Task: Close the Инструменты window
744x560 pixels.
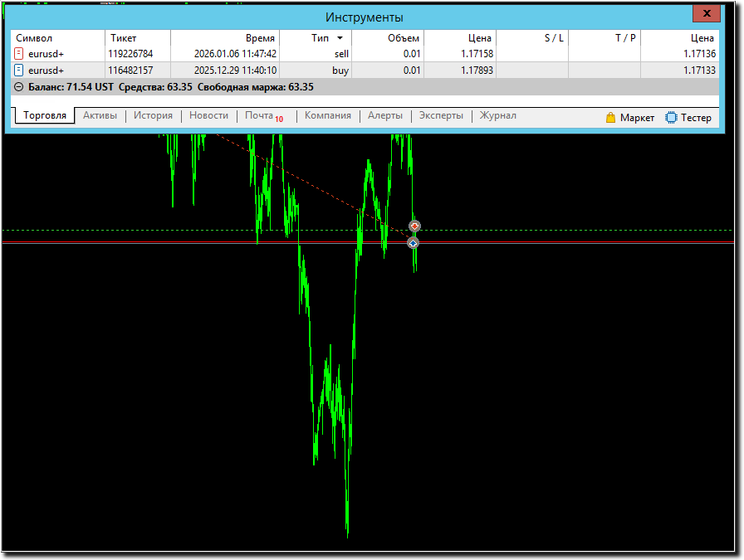Action: [707, 15]
